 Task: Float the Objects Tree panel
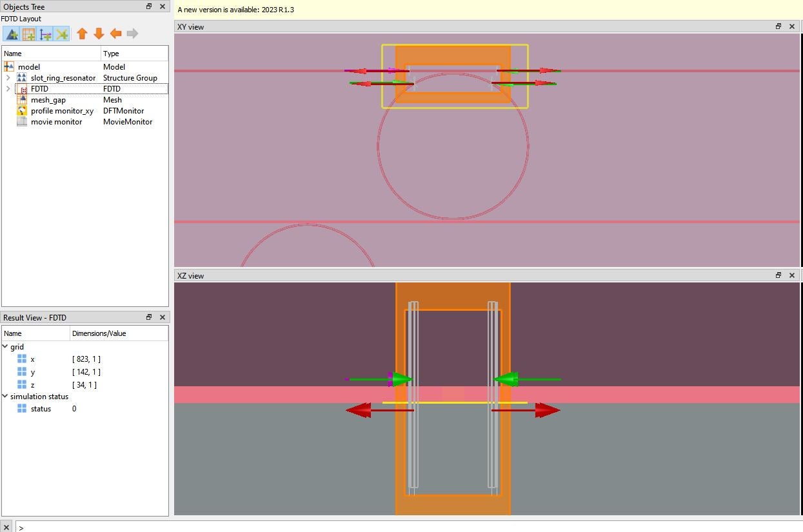148,6
